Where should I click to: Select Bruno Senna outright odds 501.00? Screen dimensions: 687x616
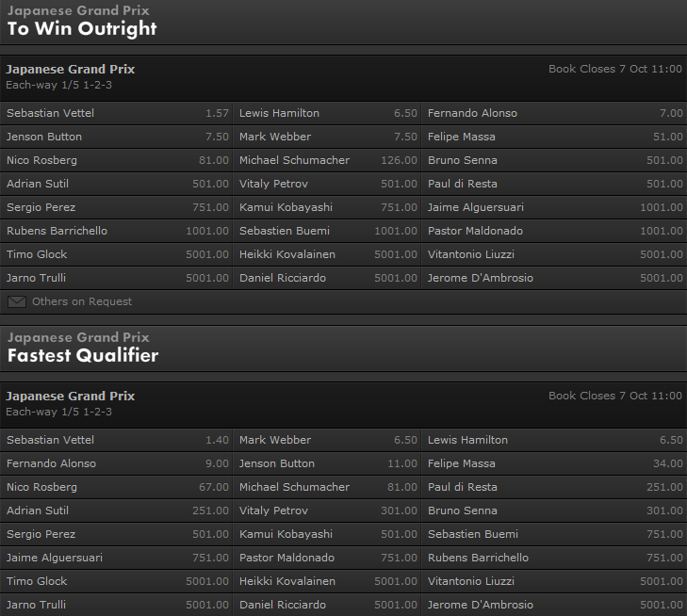click(x=554, y=161)
